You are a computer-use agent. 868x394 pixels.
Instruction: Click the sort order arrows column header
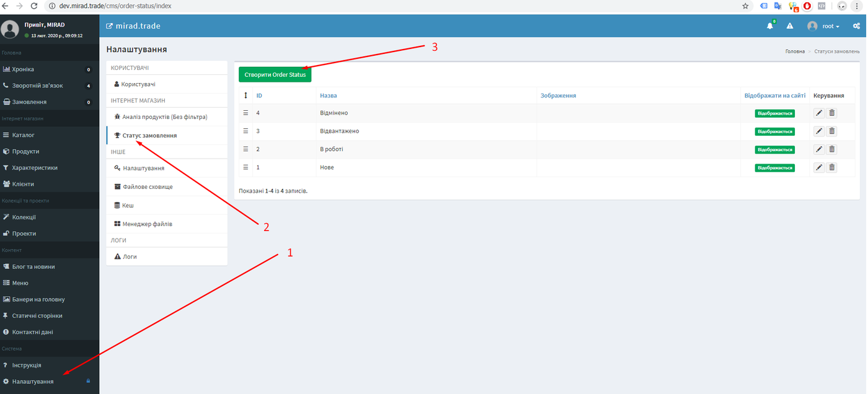[246, 95]
